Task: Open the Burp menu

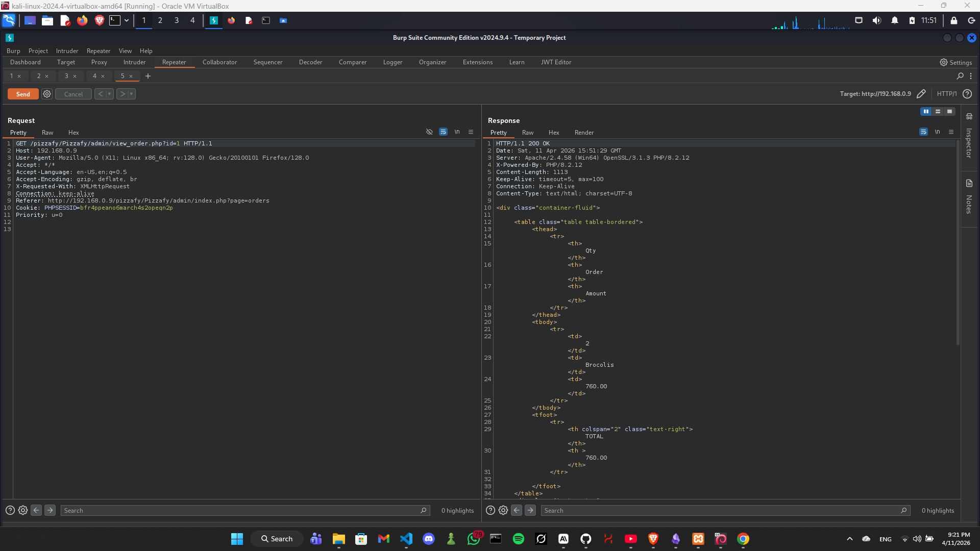Action: point(13,51)
